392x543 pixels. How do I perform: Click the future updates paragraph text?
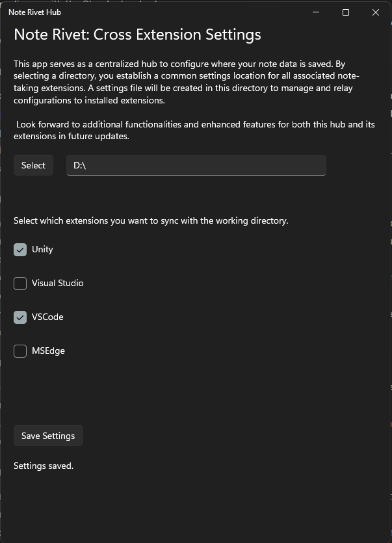(x=194, y=130)
